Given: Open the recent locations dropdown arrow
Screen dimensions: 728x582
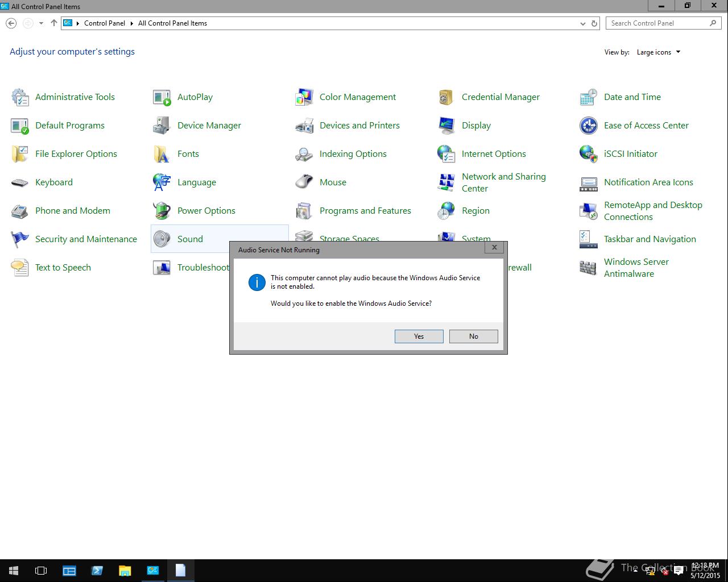Looking at the screenshot, I should pos(41,23).
